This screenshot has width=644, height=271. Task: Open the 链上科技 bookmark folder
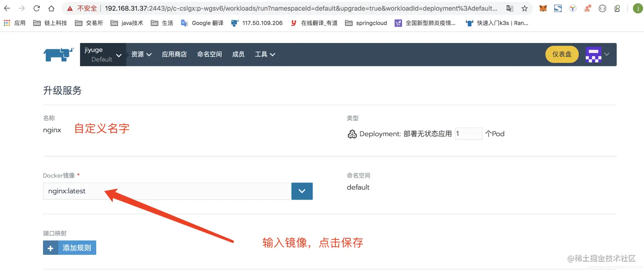(50, 23)
